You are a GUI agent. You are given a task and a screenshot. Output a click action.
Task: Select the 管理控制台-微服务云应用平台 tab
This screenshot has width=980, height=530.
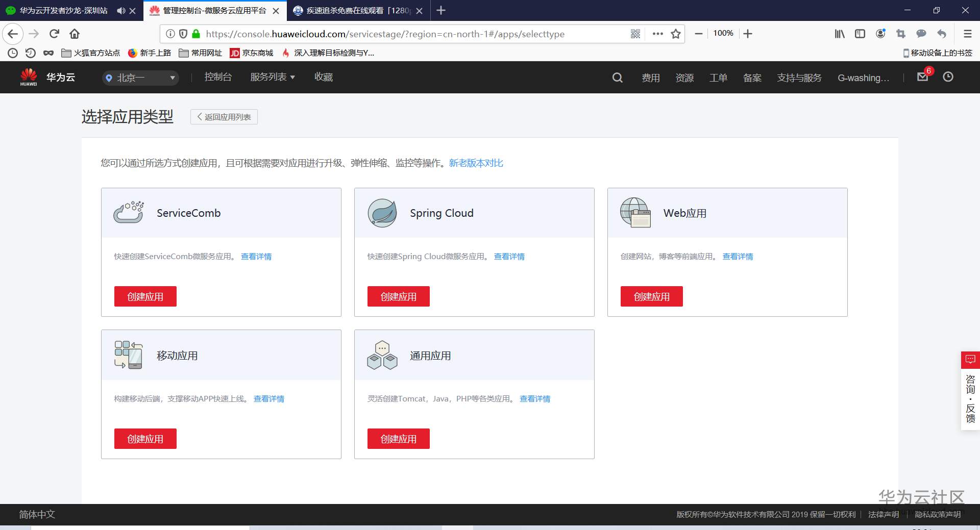(x=214, y=10)
